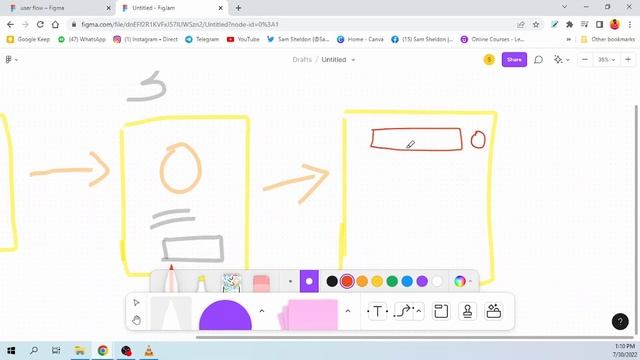Open the help question mark button

click(620, 322)
